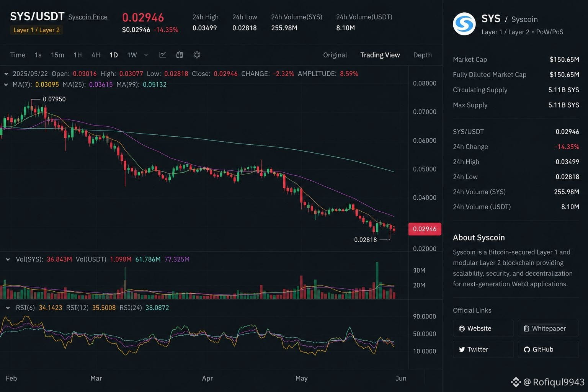Select the 1s interval
The height and width of the screenshot is (392, 588).
click(x=38, y=55)
